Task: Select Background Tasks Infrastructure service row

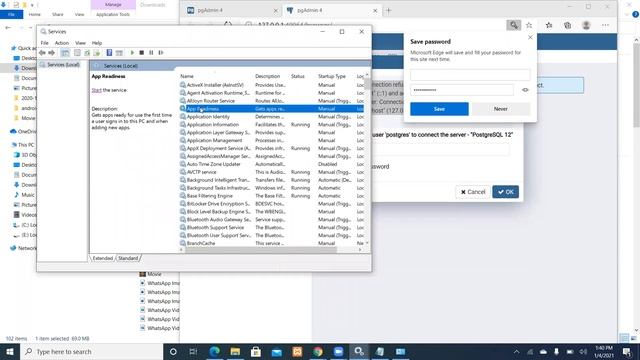Action: tap(271, 188)
